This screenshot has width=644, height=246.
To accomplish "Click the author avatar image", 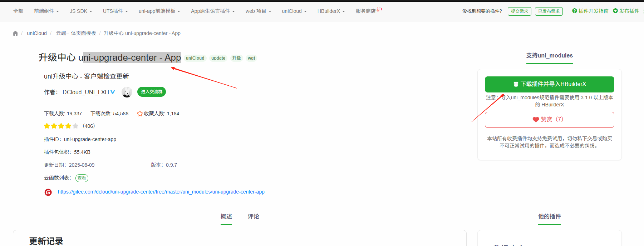I will tap(127, 92).
